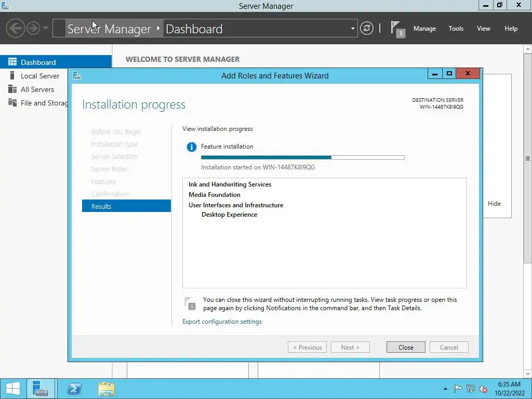532x399 pixels.
Task: Click the wizard icon in Add Roles title bar
Action: 77,75
